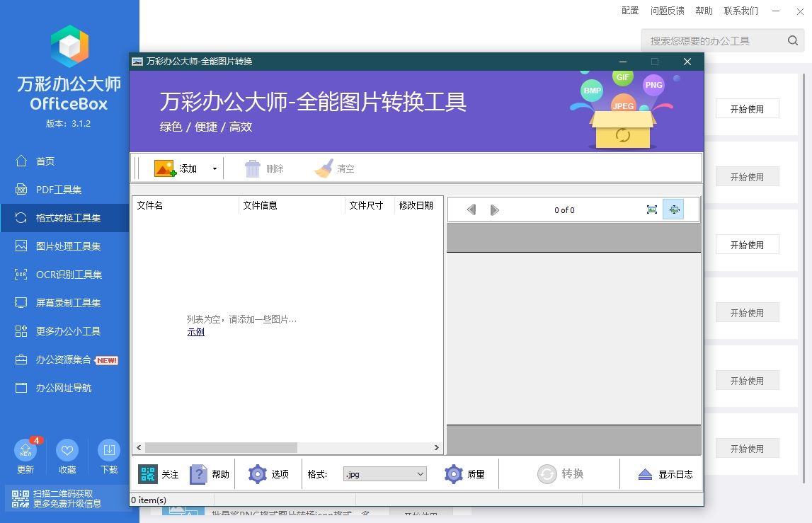812x523 pixels.
Task: Go to the next image arrow
Action: tap(495, 210)
